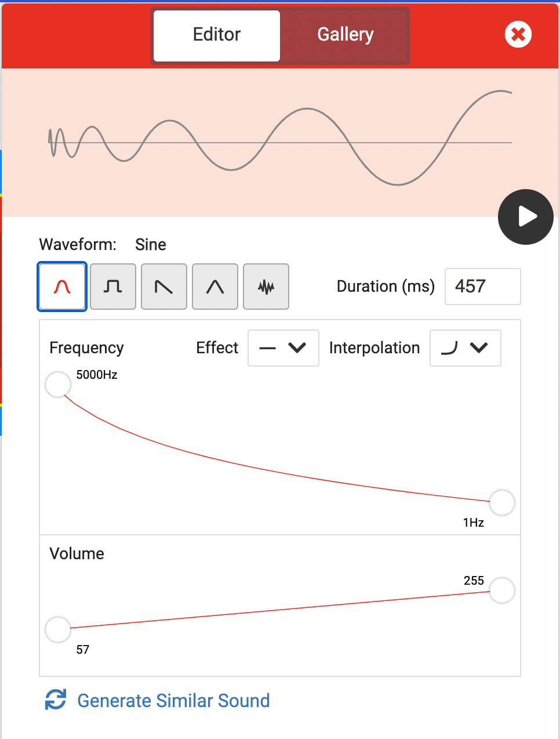Click the waveform preview display
This screenshot has height=739, width=560.
(x=280, y=143)
